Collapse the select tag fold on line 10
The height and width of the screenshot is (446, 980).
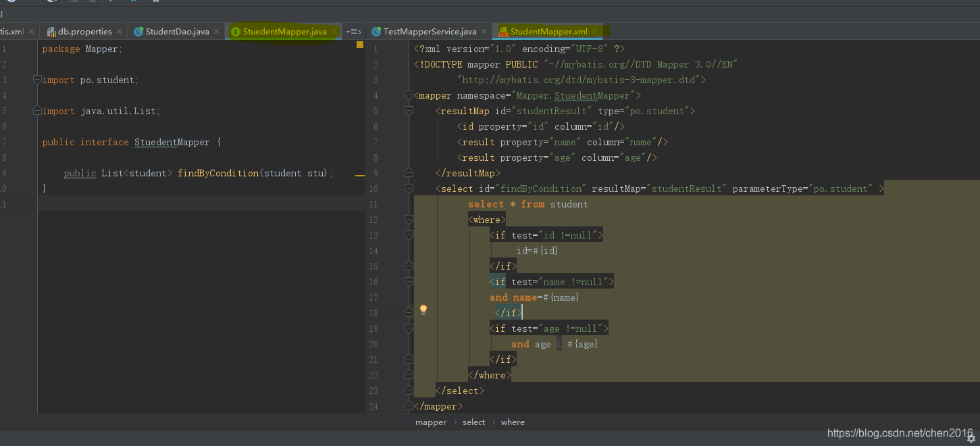pos(409,189)
